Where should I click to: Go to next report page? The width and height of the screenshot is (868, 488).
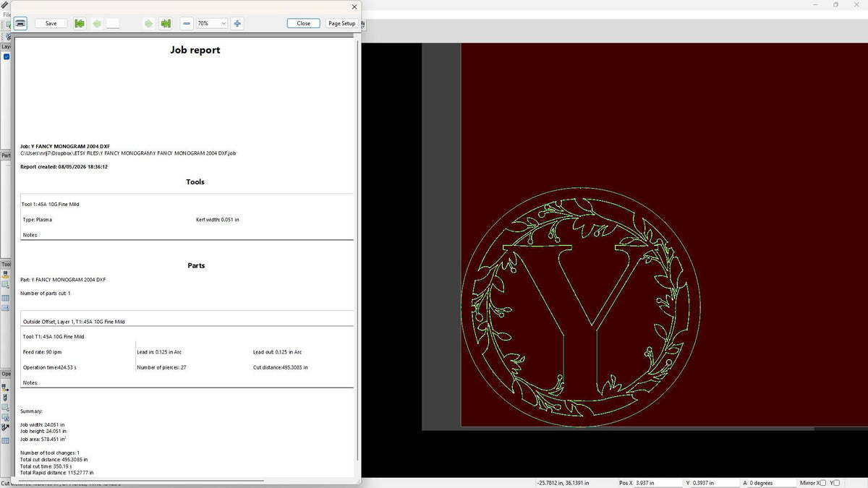148,23
